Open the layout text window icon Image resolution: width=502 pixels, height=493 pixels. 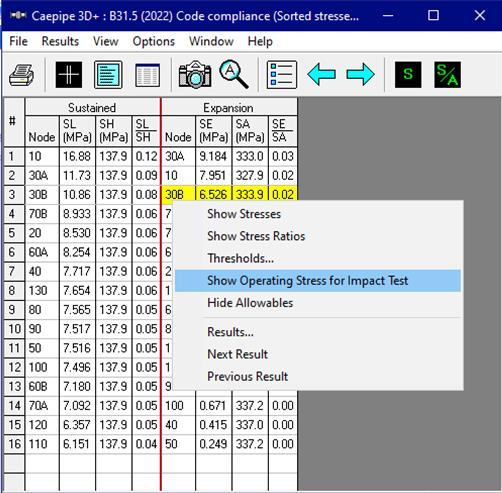108,75
